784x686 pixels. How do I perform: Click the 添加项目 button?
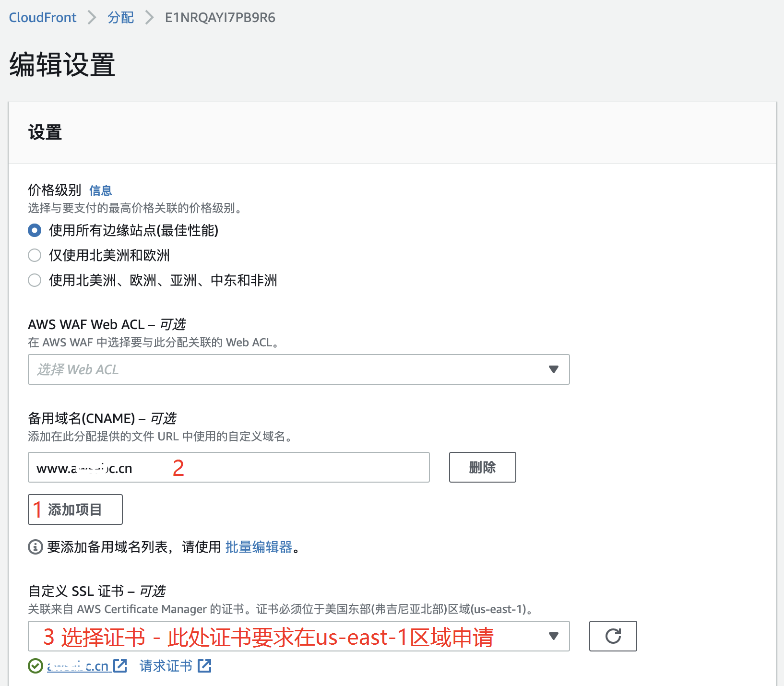(75, 509)
